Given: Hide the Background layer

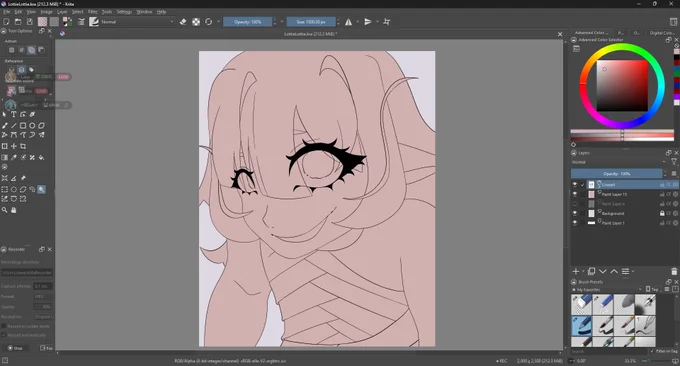Looking at the screenshot, I should click(575, 213).
